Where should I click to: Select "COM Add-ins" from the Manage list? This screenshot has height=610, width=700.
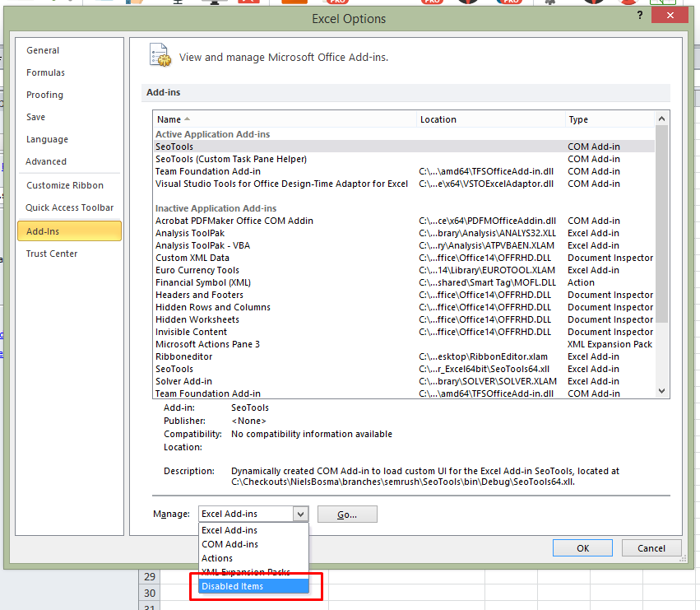click(x=230, y=544)
